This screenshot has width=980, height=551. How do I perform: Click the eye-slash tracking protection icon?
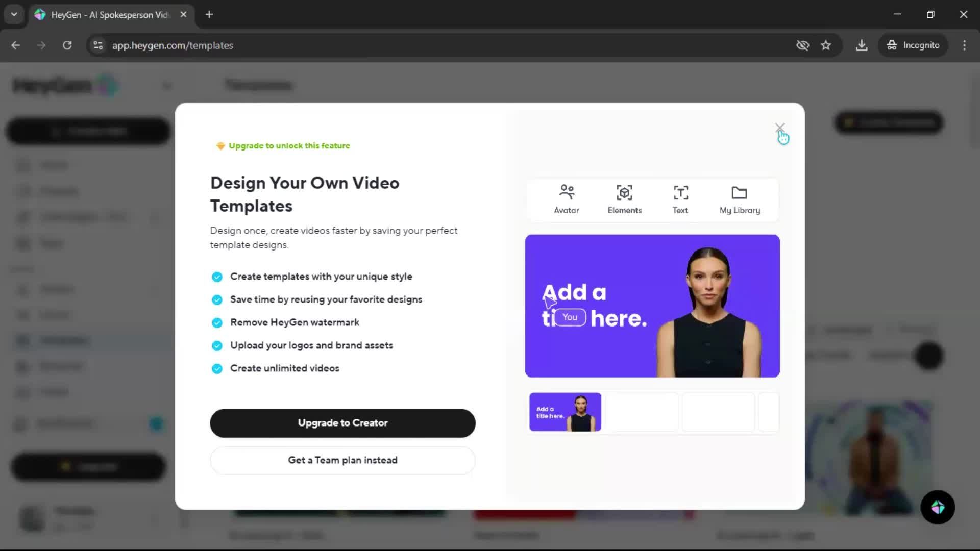pos(802,45)
